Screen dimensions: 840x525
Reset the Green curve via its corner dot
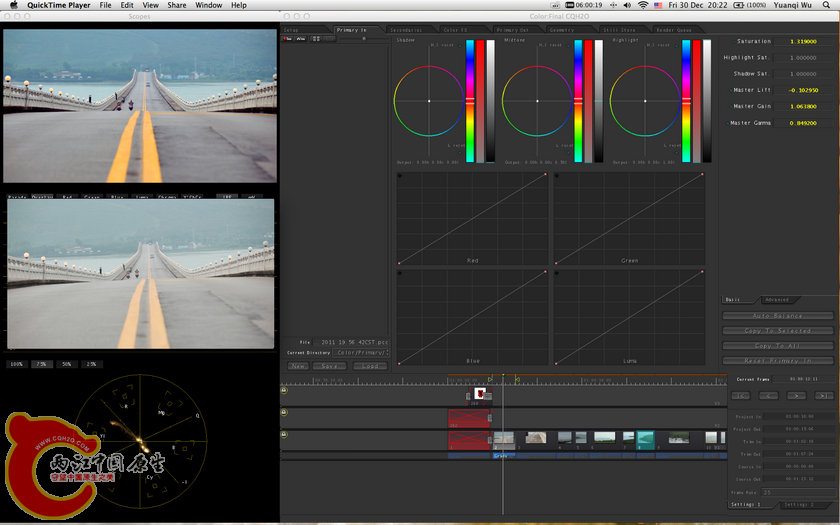(x=557, y=176)
